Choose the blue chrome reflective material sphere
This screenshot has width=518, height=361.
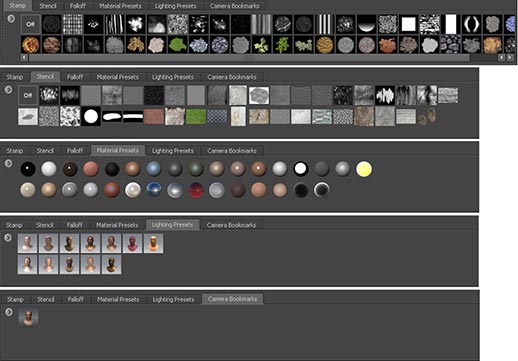pos(154,190)
